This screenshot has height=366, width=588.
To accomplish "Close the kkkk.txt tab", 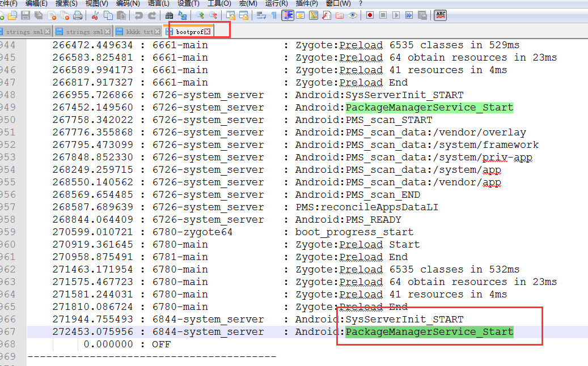I will click(x=158, y=32).
